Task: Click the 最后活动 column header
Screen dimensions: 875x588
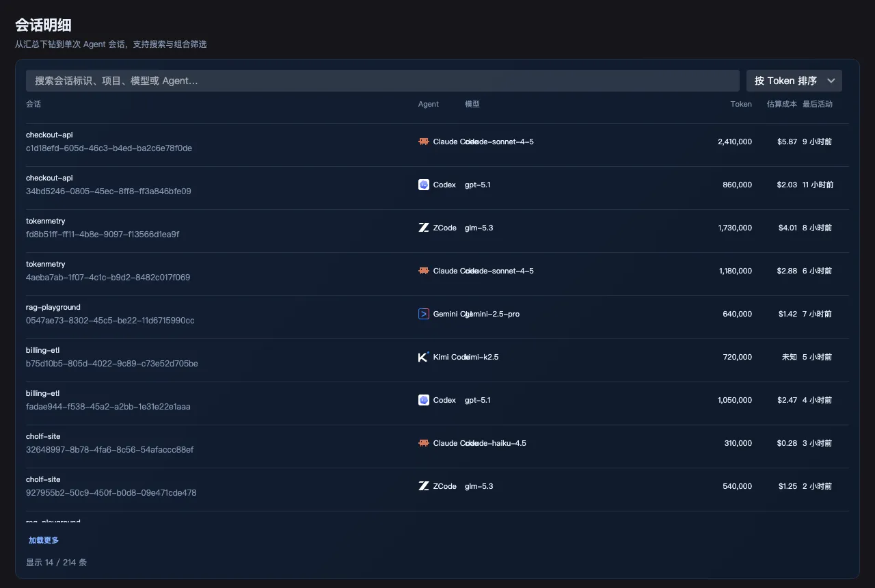Action: coord(818,104)
